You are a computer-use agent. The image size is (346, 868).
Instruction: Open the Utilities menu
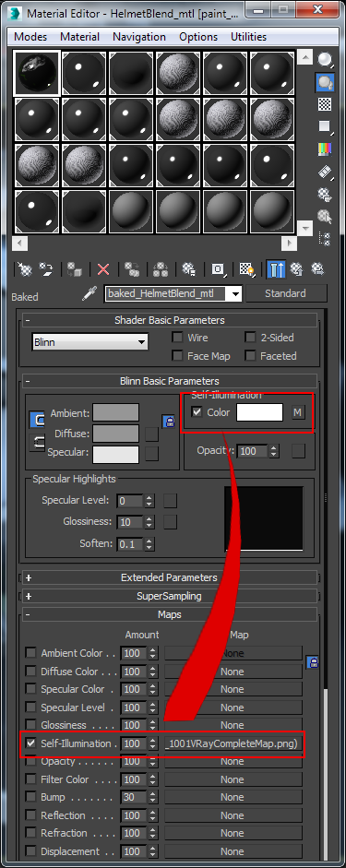[x=248, y=37]
